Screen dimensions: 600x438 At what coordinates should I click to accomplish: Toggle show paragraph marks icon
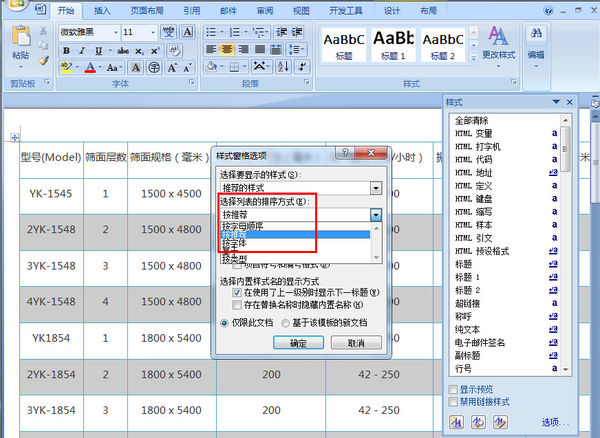click(303, 67)
